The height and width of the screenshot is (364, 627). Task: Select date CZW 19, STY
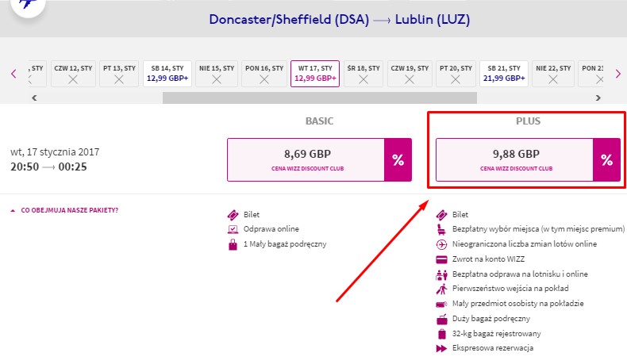click(410, 74)
